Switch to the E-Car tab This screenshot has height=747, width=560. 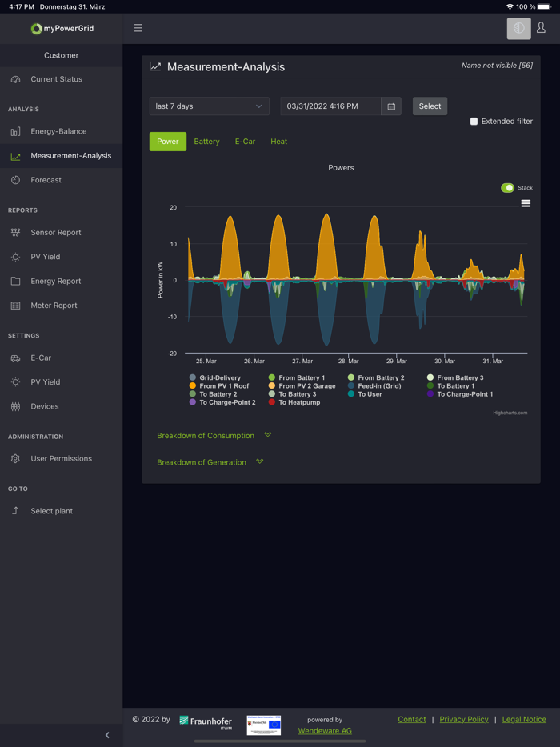[245, 142]
